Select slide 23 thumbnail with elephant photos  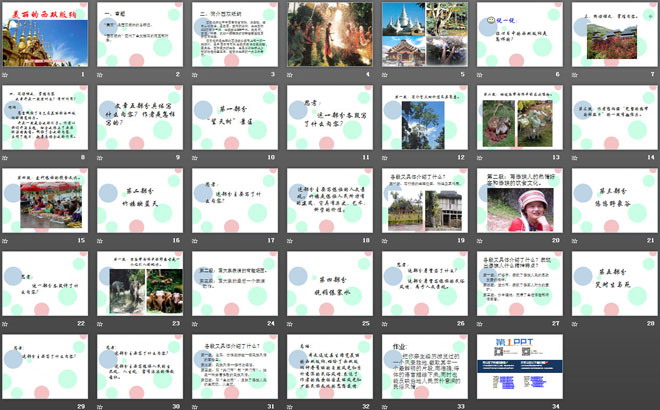click(x=140, y=283)
